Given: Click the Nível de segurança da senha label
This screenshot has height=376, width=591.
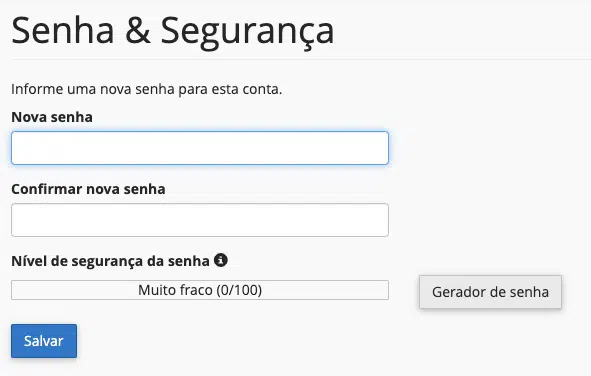Looking at the screenshot, I should [110, 261].
